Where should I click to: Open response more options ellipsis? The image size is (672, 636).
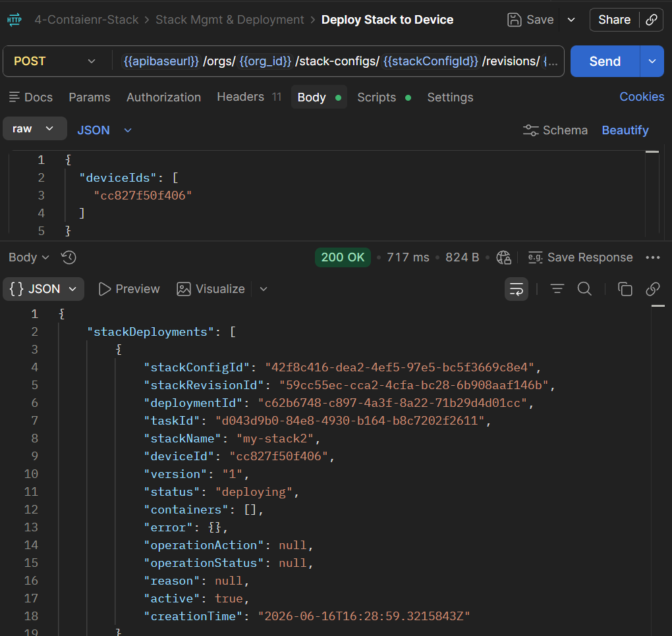[653, 257]
